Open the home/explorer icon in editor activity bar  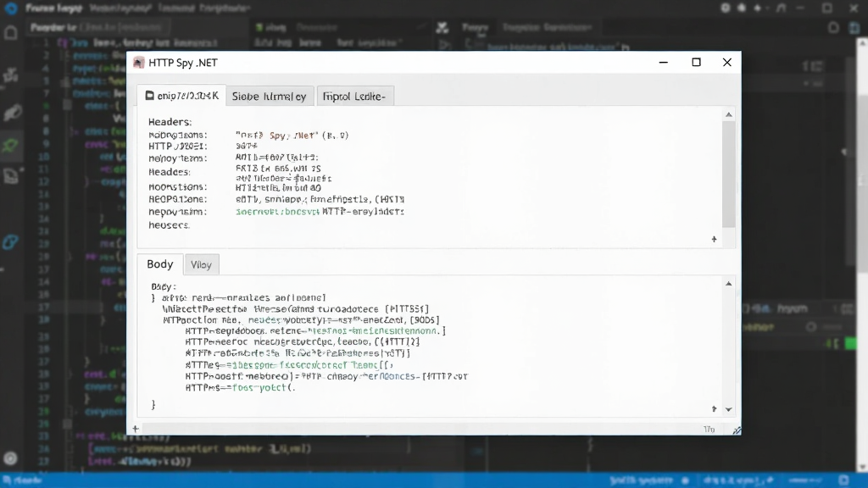click(x=10, y=33)
